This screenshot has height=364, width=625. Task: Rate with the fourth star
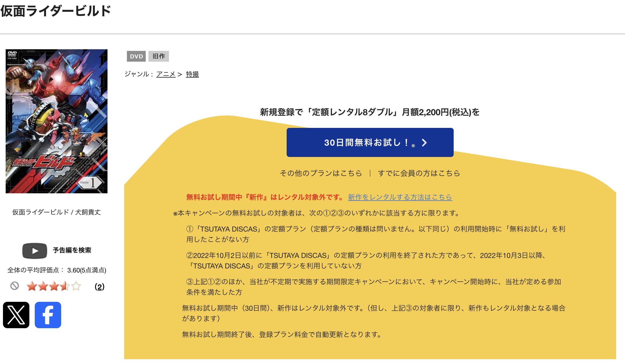point(65,286)
